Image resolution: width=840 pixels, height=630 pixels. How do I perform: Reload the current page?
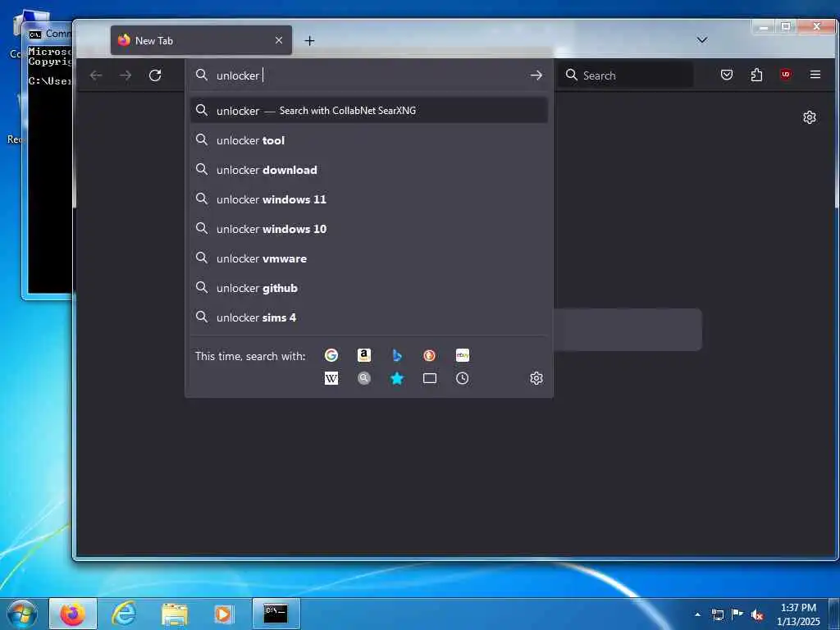155,75
